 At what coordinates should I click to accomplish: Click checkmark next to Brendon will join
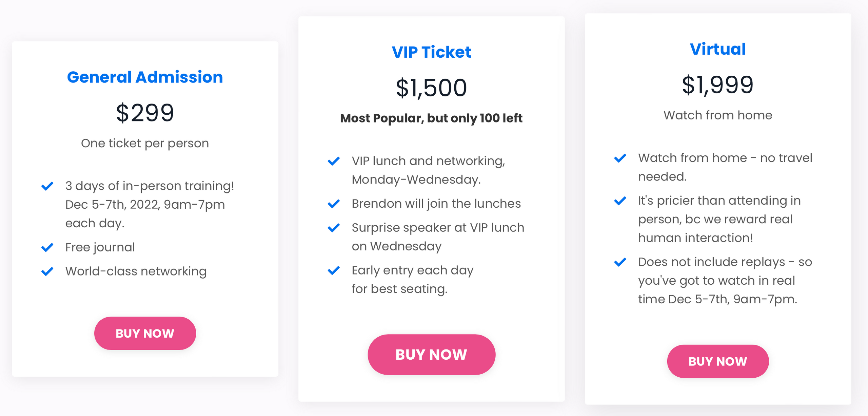coord(334,204)
